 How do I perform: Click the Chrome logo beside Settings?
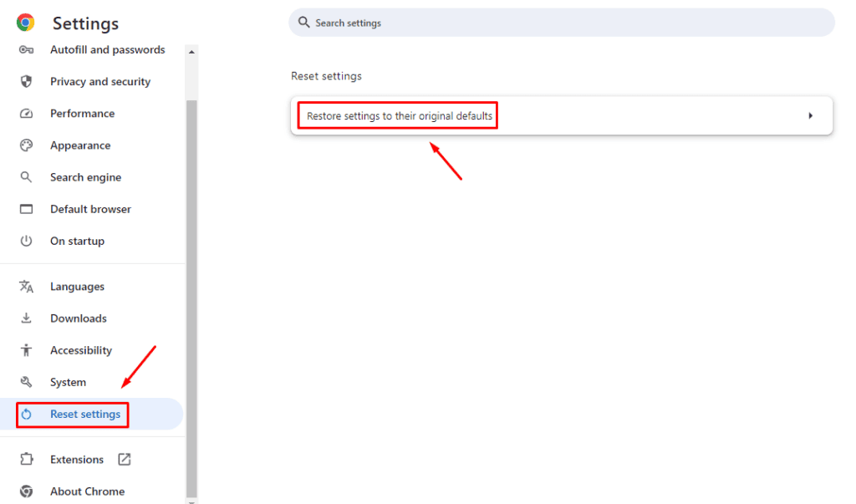(x=26, y=23)
